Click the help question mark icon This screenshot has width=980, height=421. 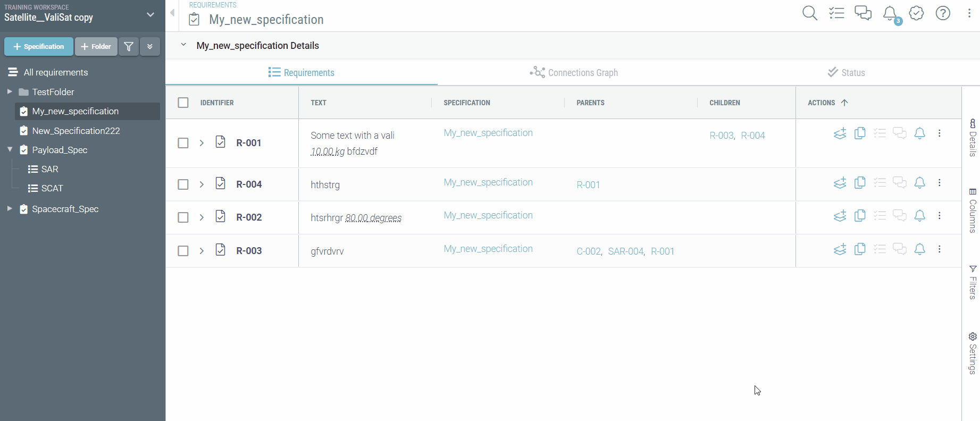(x=943, y=13)
